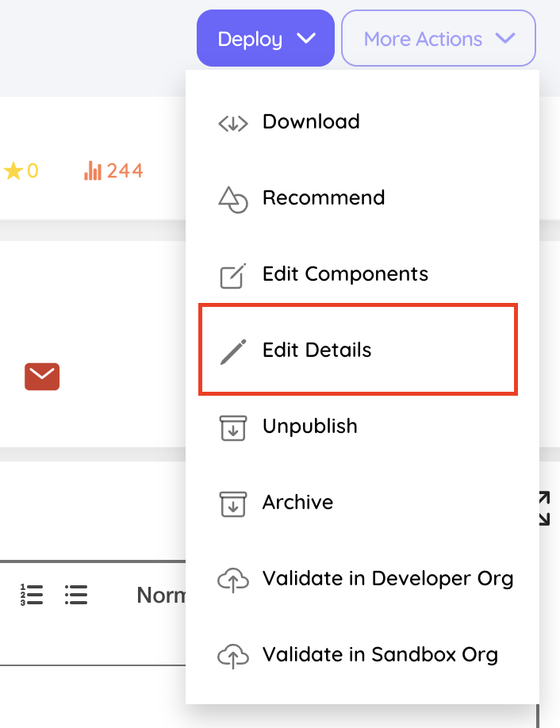This screenshot has height=728, width=560.
Task: Choose Unpublish from the menu
Action: click(362, 426)
